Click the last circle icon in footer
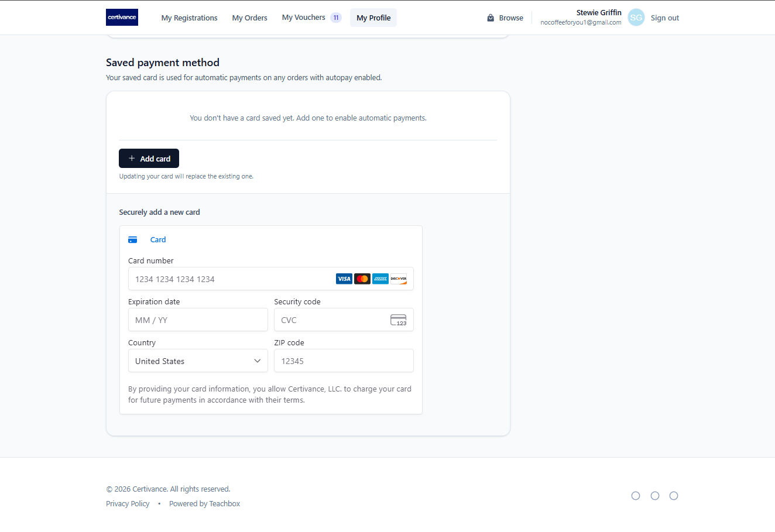775x532 pixels. (x=674, y=496)
